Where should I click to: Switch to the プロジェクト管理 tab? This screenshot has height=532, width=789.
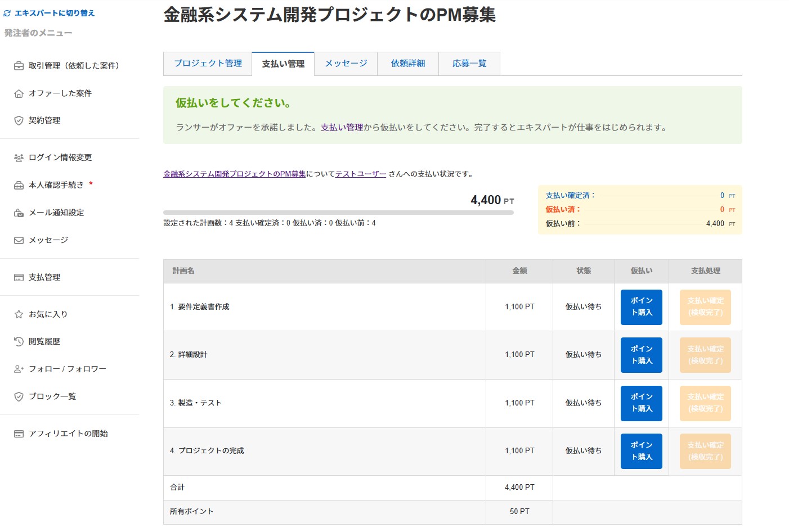pyautogui.click(x=208, y=64)
